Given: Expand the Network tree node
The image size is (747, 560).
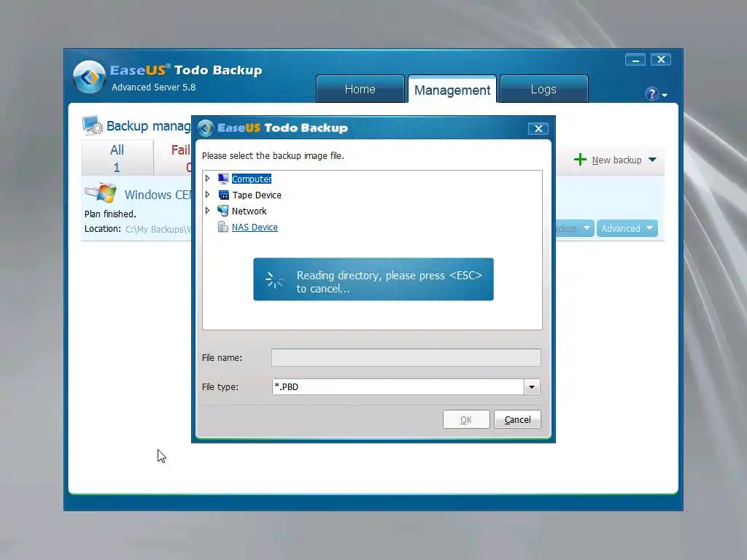Looking at the screenshot, I should point(207,211).
